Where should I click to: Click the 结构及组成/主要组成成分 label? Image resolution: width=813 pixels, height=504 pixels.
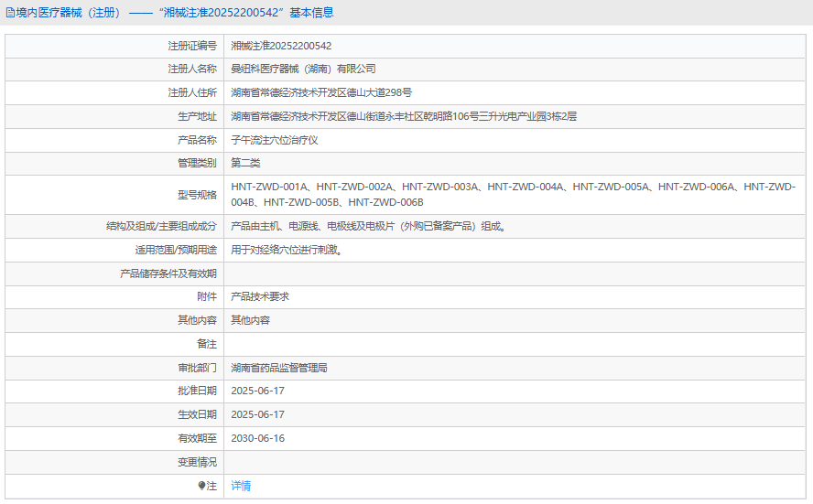pos(161,226)
